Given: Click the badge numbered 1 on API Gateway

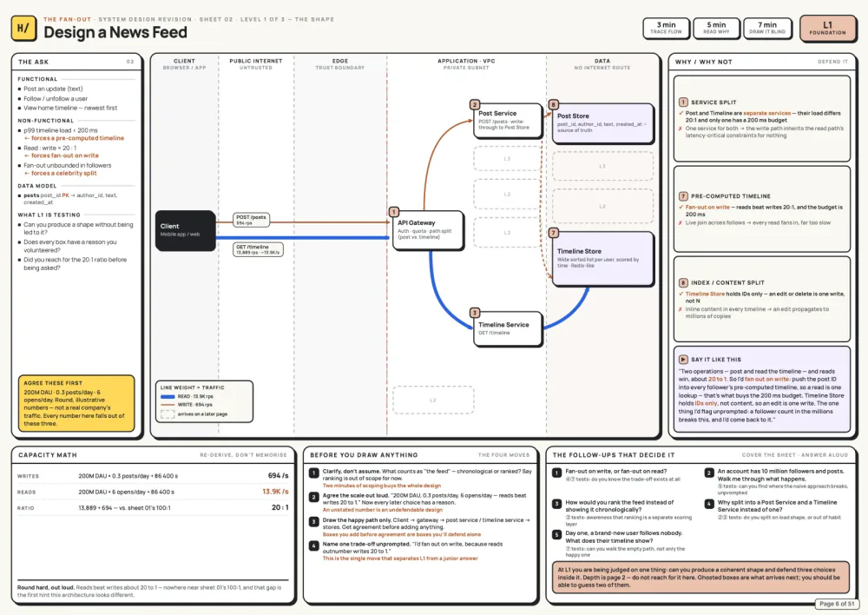Looking at the screenshot, I should tap(393, 212).
